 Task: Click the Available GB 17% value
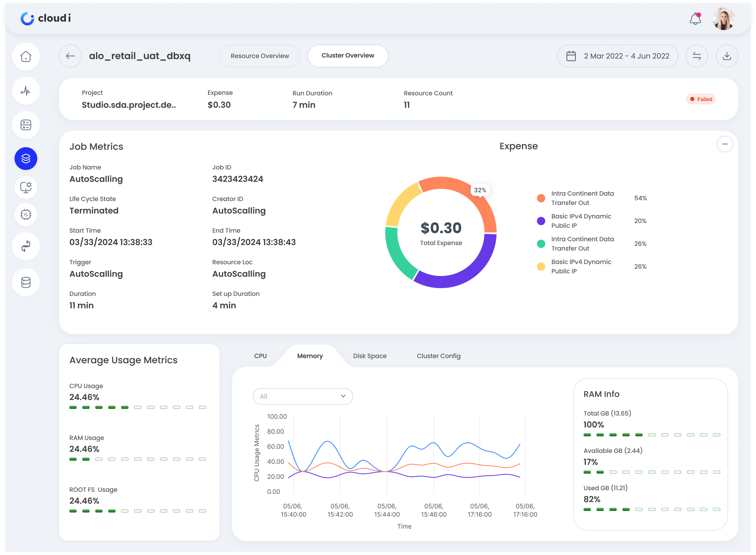tap(591, 462)
